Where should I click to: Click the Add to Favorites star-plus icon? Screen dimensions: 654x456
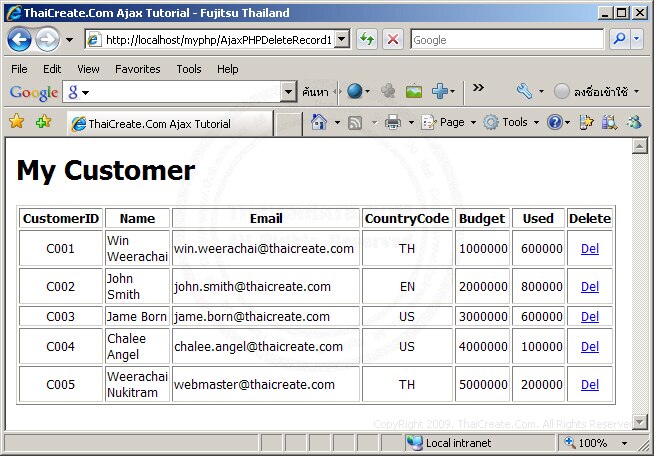43,121
